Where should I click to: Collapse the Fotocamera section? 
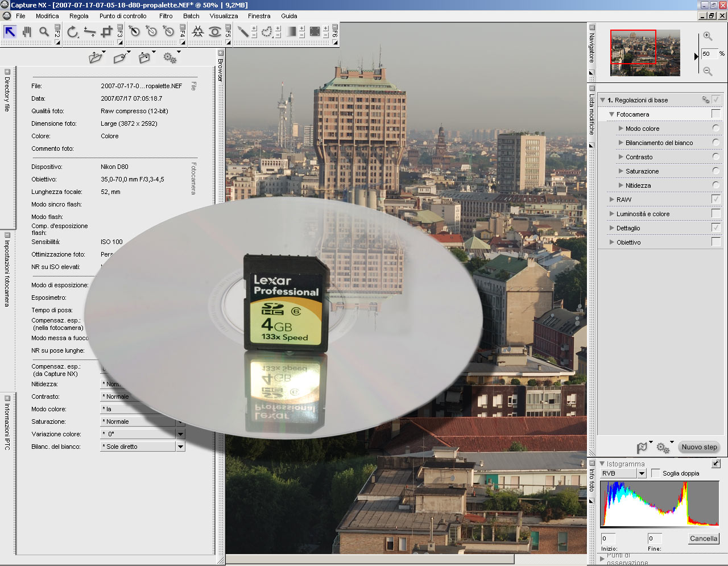tap(612, 114)
